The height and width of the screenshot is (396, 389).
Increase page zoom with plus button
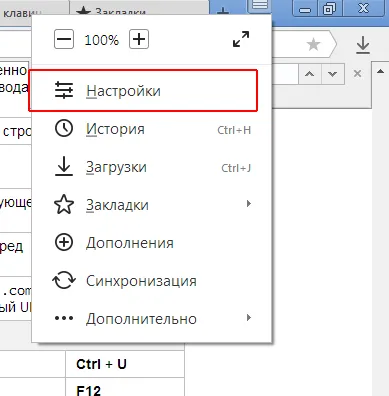tap(139, 39)
